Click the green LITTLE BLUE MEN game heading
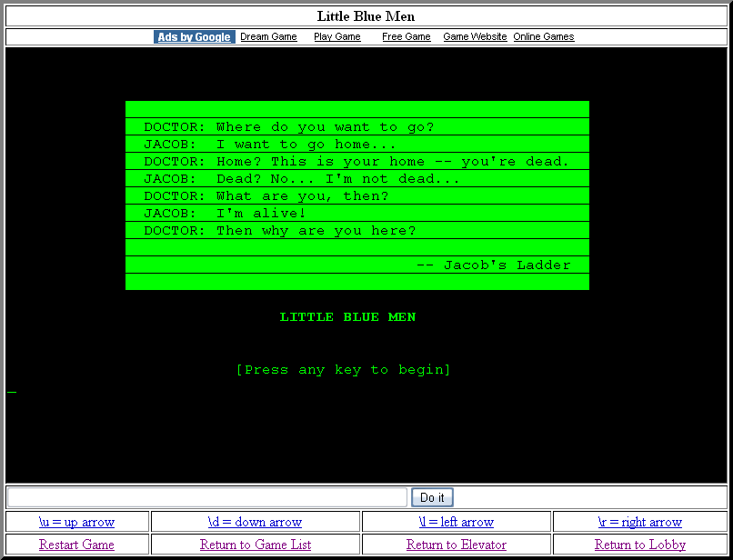Screen dimensions: 733x560 (347, 317)
